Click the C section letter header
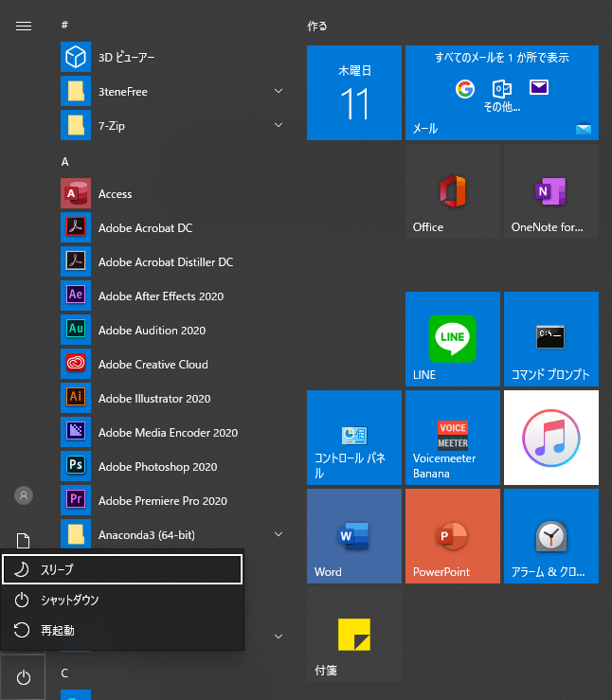612x700 pixels. [64, 673]
